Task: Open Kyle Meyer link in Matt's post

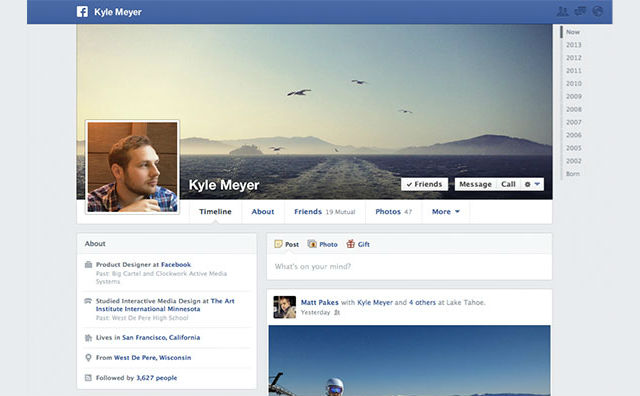Action: pos(375,303)
